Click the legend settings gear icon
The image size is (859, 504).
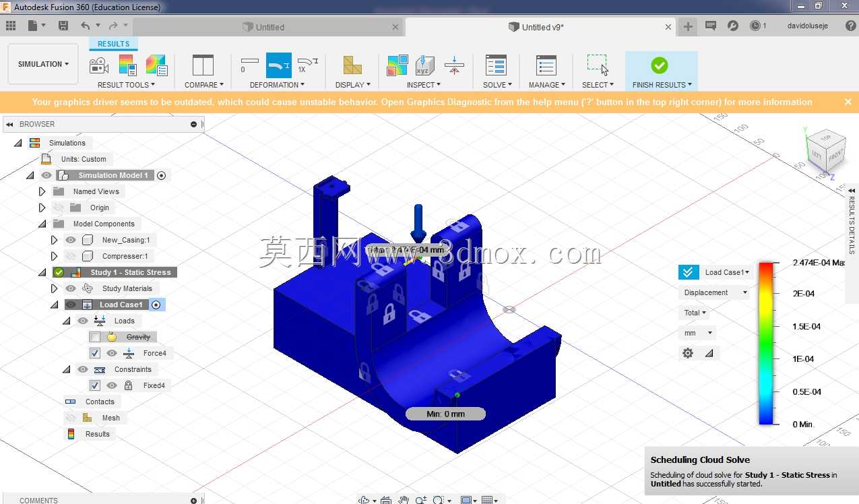point(688,353)
